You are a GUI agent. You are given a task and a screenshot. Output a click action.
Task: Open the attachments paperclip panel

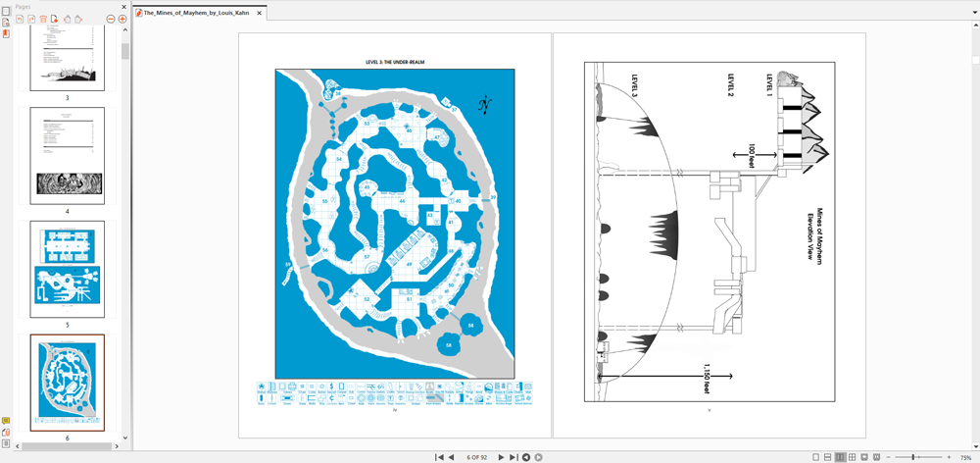pyautogui.click(x=6, y=432)
